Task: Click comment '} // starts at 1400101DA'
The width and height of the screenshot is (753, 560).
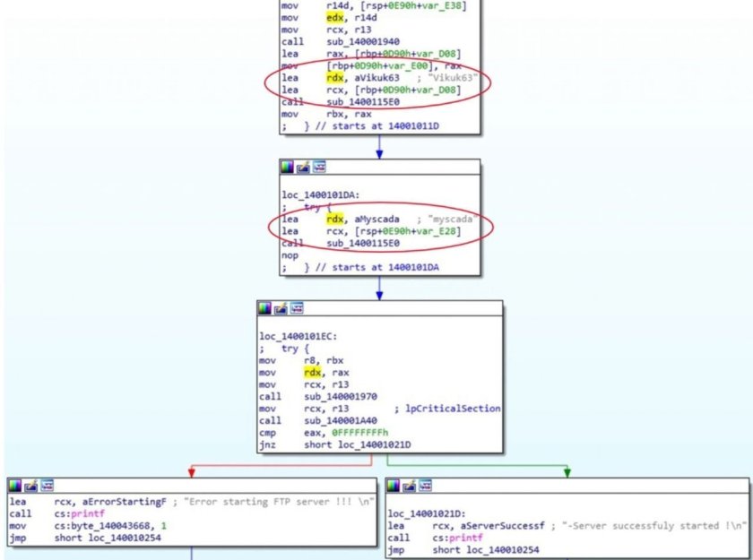Action: click(372, 267)
